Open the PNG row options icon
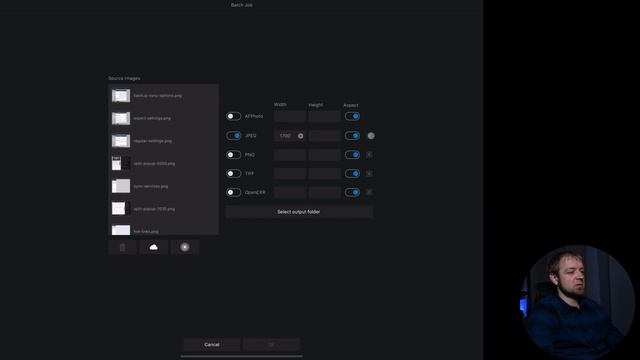This screenshot has width=640, height=360. (369, 155)
